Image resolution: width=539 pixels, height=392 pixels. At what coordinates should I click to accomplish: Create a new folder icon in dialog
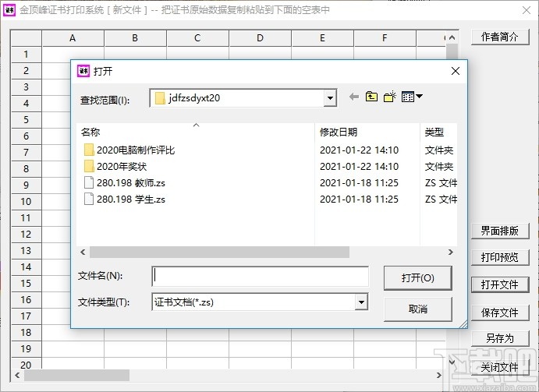390,97
